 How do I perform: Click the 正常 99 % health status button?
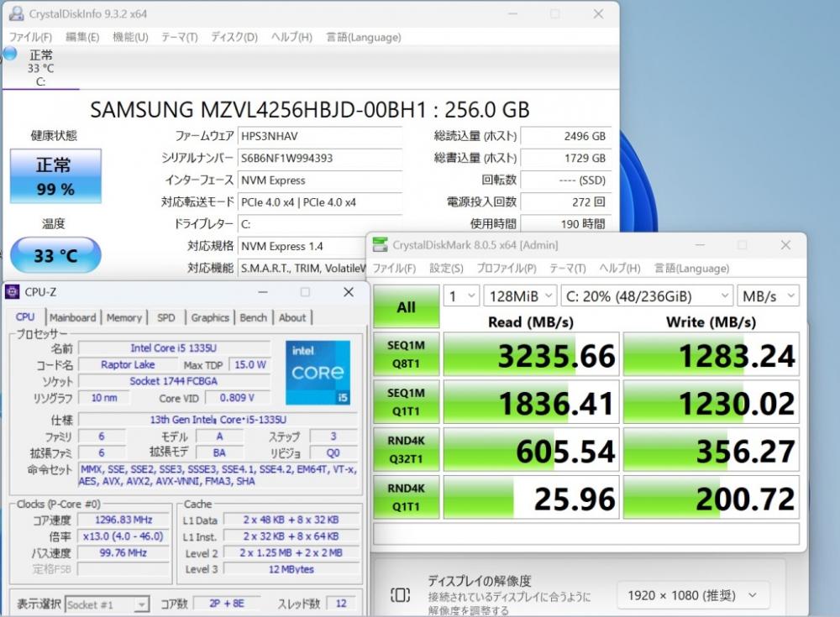coord(55,176)
